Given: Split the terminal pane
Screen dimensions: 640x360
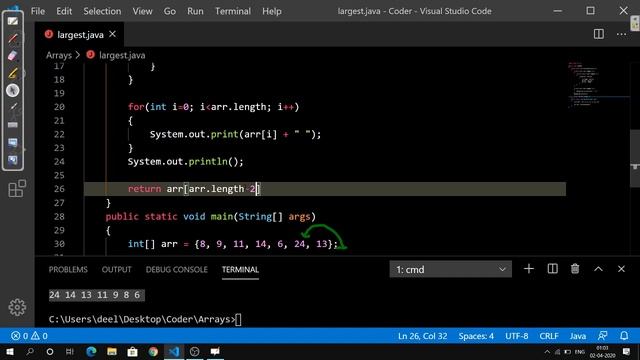Looking at the screenshot, I should 552,269.
